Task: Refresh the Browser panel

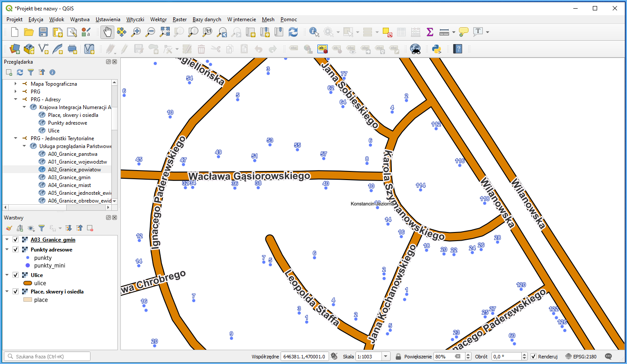Action: (x=20, y=72)
